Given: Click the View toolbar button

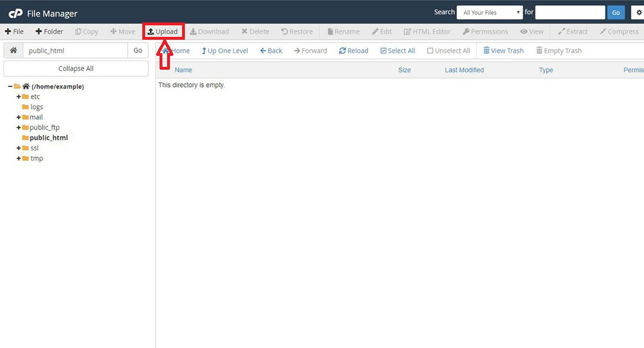Looking at the screenshot, I should (x=532, y=32).
